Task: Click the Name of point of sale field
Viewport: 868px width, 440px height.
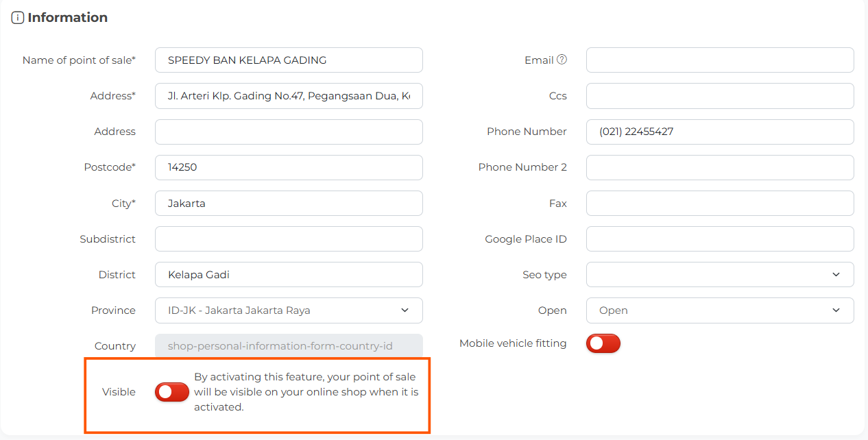Action: coord(289,60)
